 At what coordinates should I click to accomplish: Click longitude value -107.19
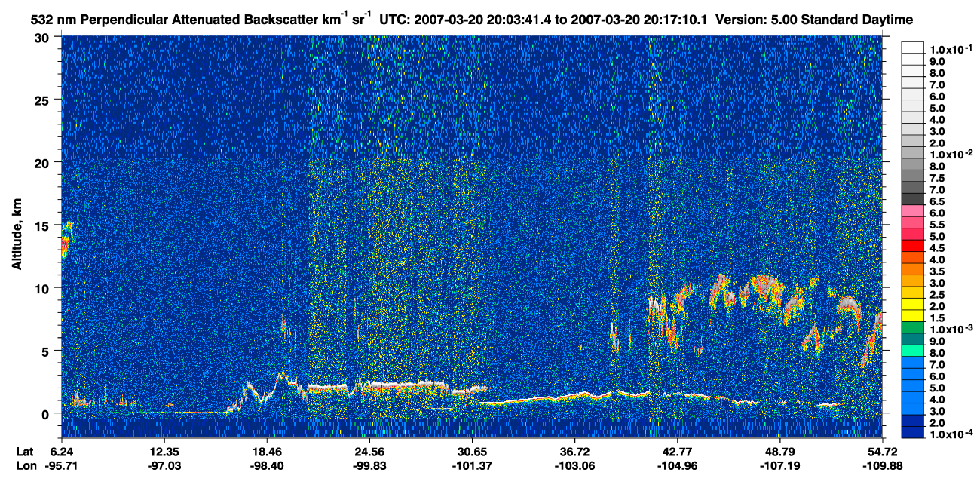pyautogui.click(x=779, y=465)
